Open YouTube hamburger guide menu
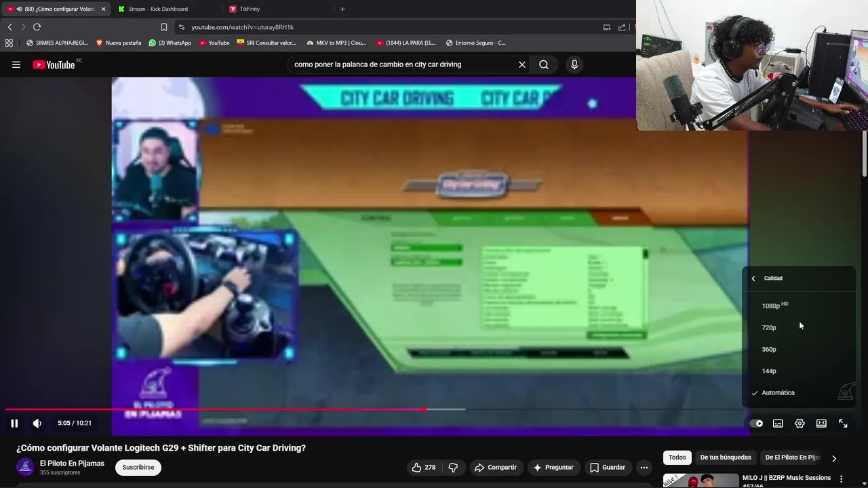 pos(16,64)
